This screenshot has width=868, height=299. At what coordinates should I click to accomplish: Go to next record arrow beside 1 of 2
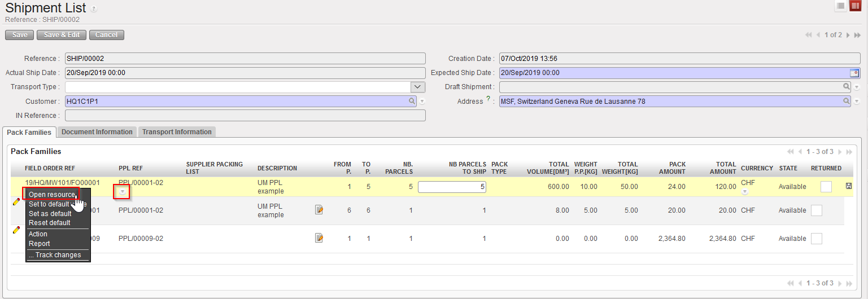(848, 35)
